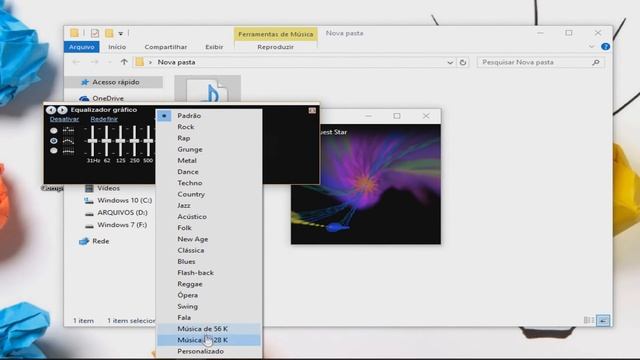Choose the Metal preset
The width and height of the screenshot is (640, 360).
pos(209,161)
